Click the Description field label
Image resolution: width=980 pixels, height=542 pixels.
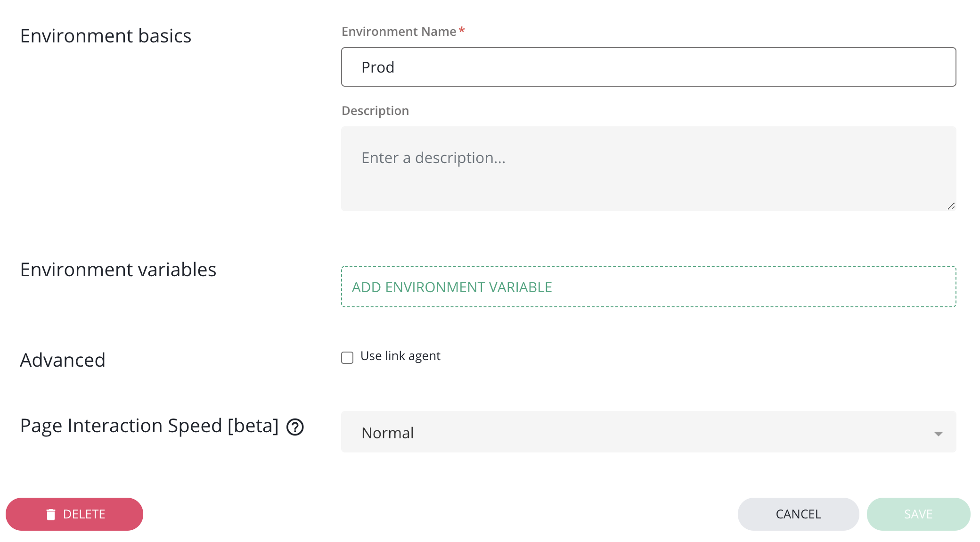click(x=375, y=111)
